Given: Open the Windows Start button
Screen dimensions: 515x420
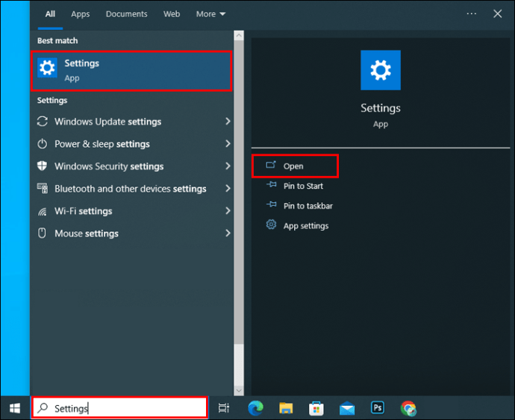Looking at the screenshot, I should click(x=15, y=408).
